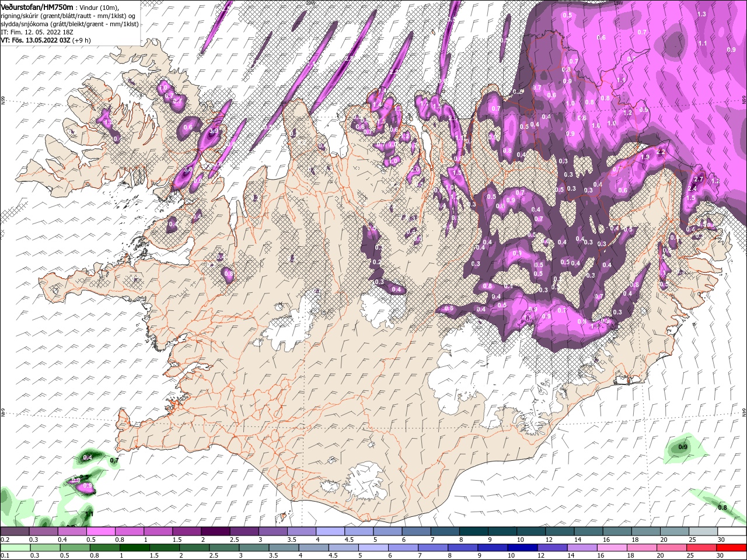Pick the bright red 30 rain scale swatch

pos(731,548)
